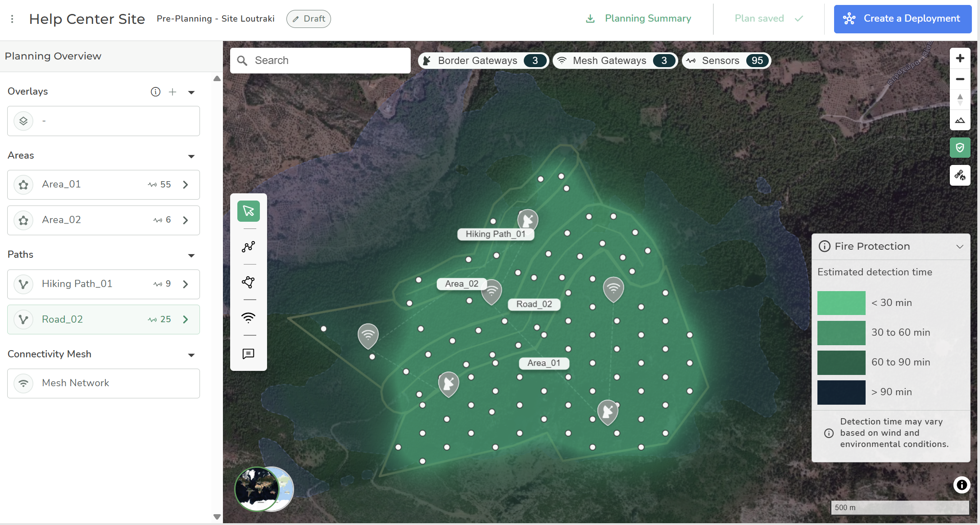
Task: Select the comment annotation tool
Action: tap(248, 354)
